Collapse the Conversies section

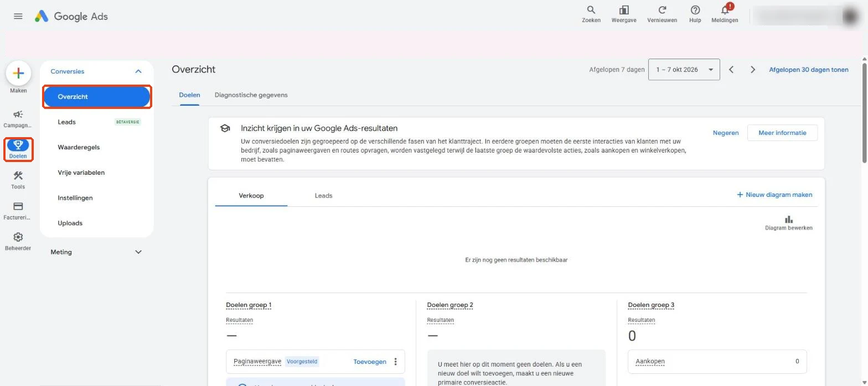[x=138, y=71]
